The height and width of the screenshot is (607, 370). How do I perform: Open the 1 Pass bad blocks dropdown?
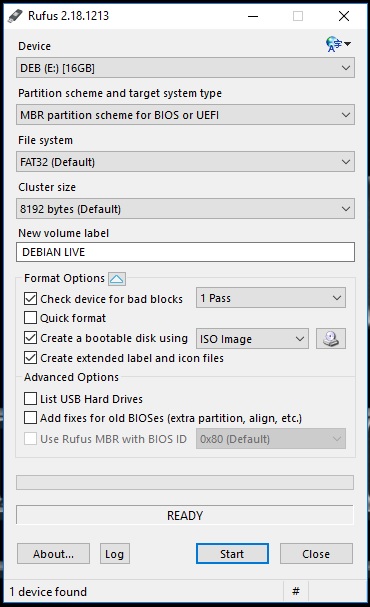(x=271, y=298)
